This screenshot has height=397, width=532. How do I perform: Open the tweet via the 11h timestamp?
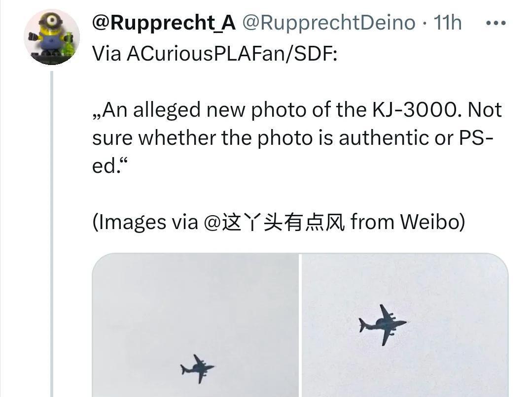tap(448, 23)
